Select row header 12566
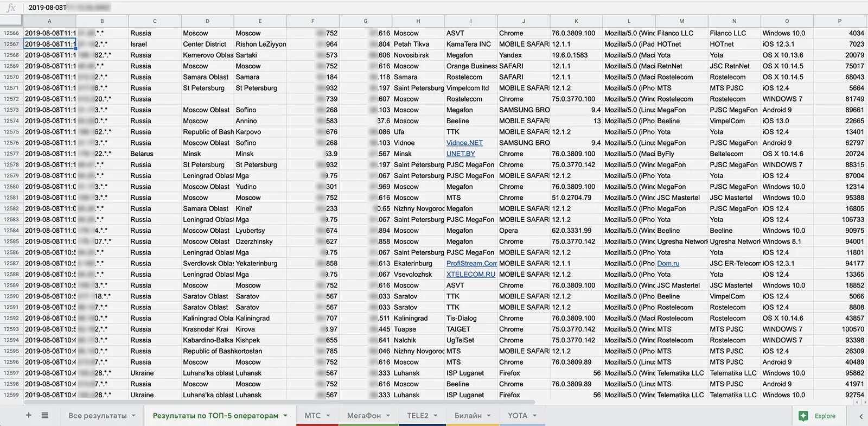Screen dimensions: 868x426 click(11, 33)
